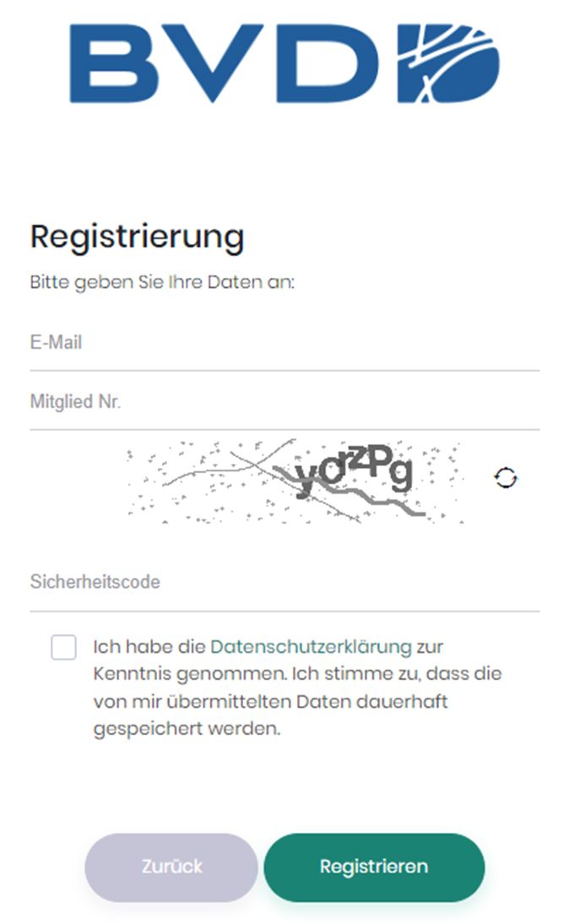Go back with the Zurück button
Image resolution: width=569 pixels, height=924 pixels.
coord(171,867)
